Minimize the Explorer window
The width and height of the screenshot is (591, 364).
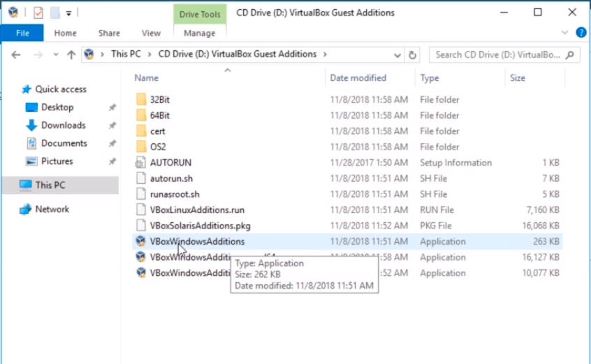click(x=504, y=13)
